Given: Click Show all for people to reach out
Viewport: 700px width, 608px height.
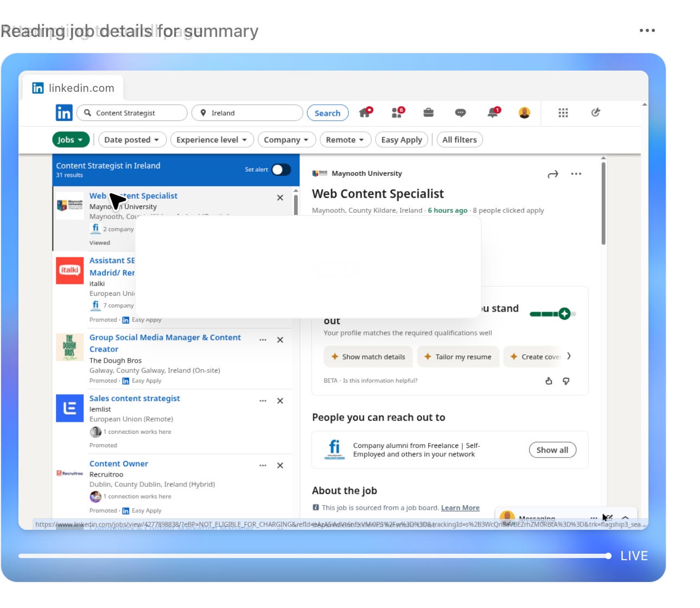Looking at the screenshot, I should [x=552, y=449].
